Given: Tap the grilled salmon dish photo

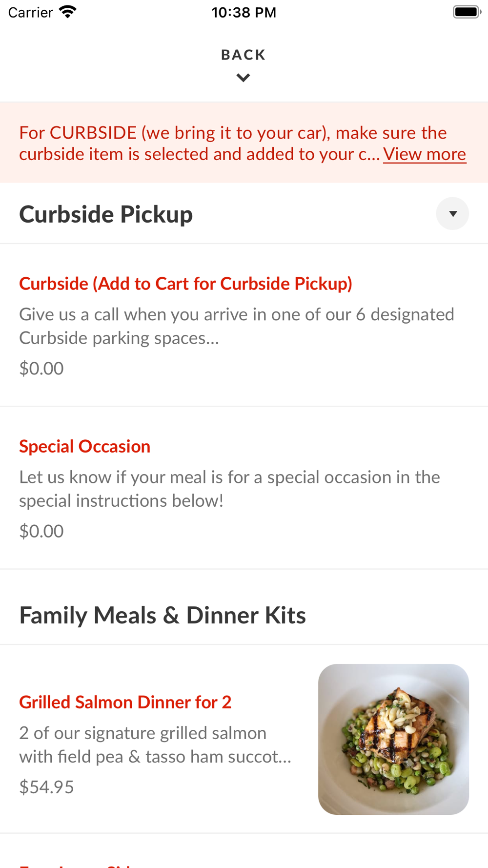Looking at the screenshot, I should coord(393,739).
